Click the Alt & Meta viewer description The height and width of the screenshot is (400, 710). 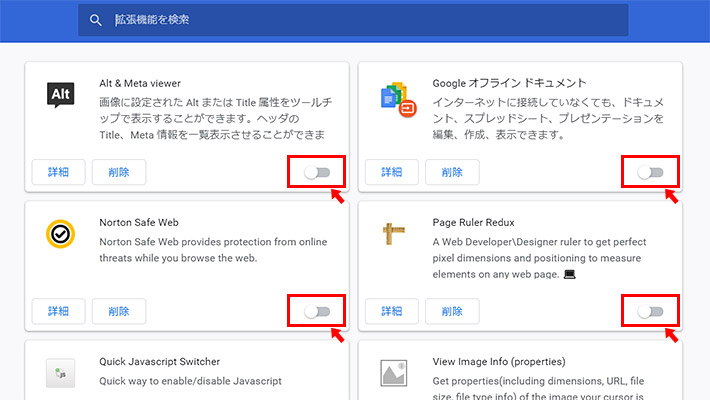pos(216,118)
